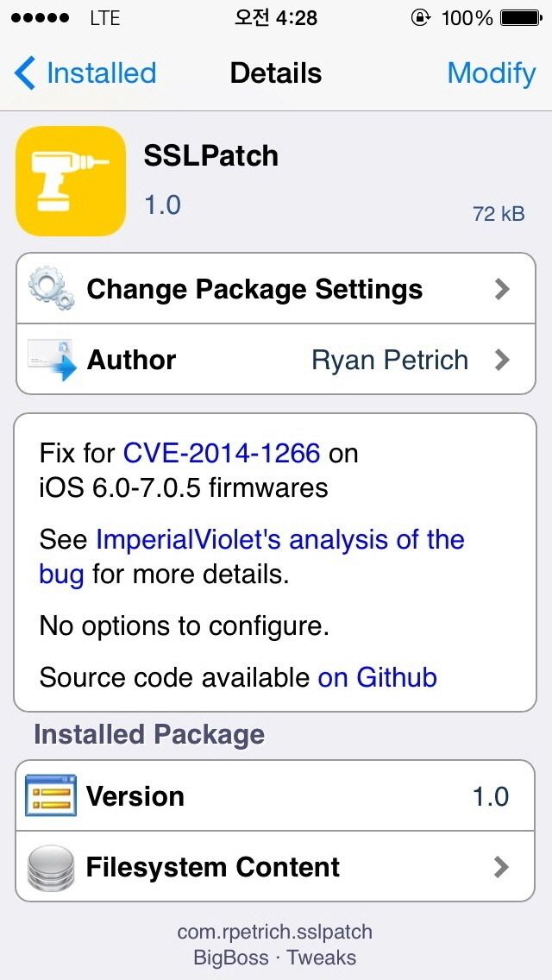Click the mail arrow icon beside Author
The image size is (552, 980).
coord(52,360)
